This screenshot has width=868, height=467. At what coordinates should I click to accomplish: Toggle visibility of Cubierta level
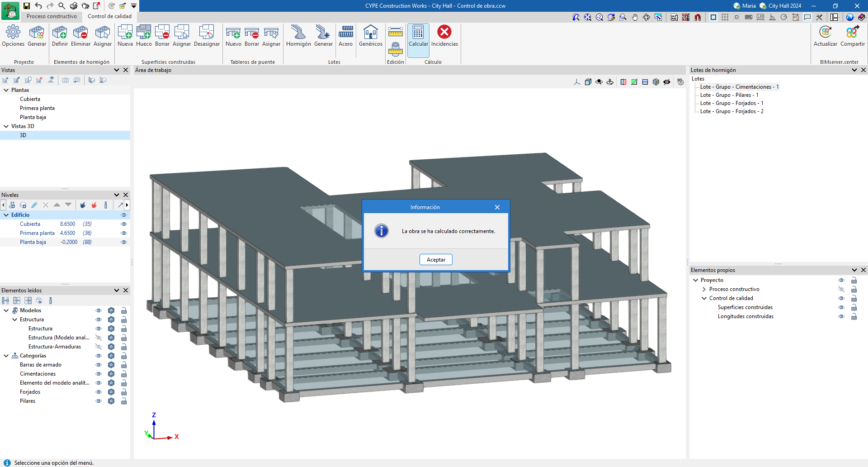pos(123,224)
